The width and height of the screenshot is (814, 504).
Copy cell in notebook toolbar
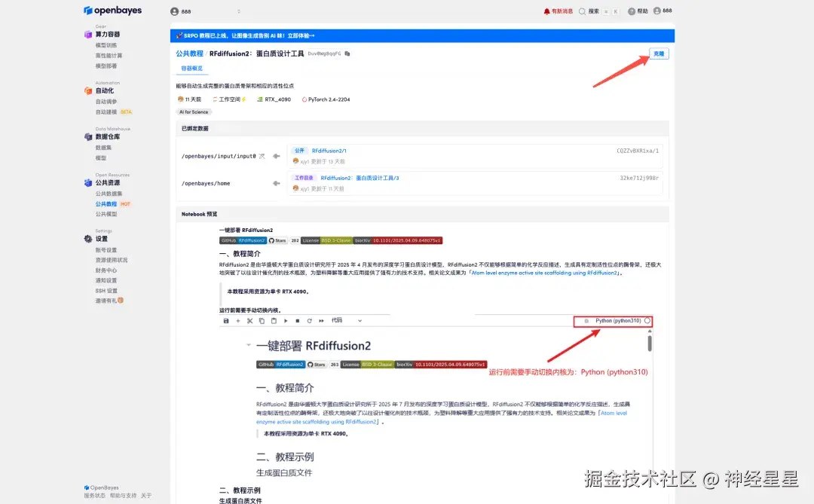pos(262,321)
